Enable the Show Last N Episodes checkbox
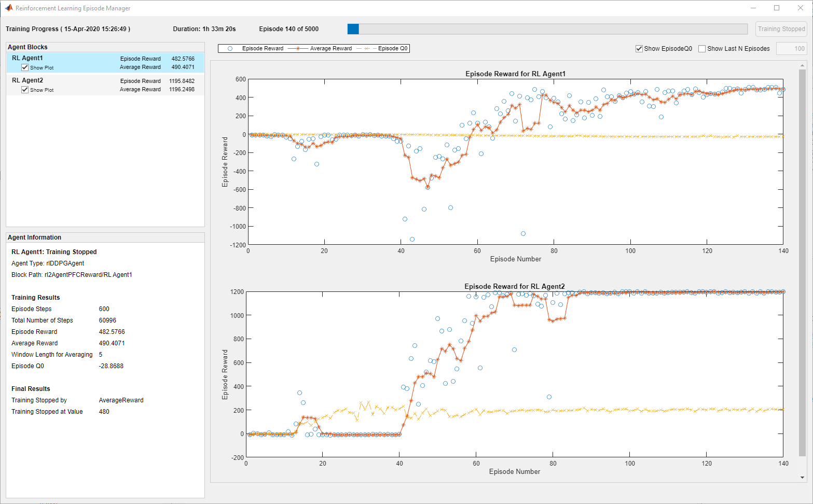 [x=702, y=49]
